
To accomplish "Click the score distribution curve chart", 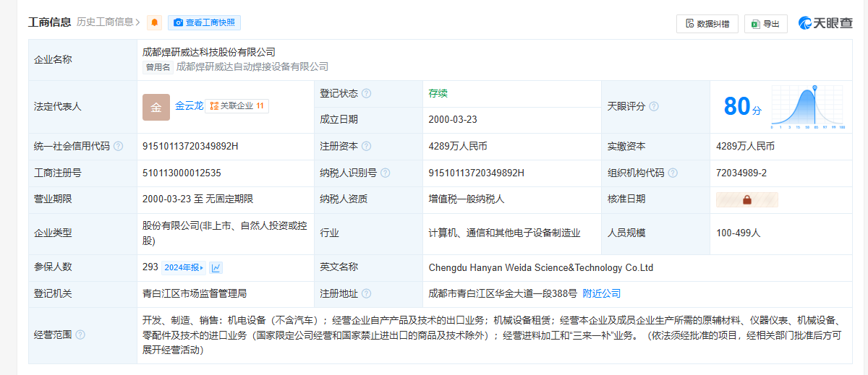I will tap(808, 106).
